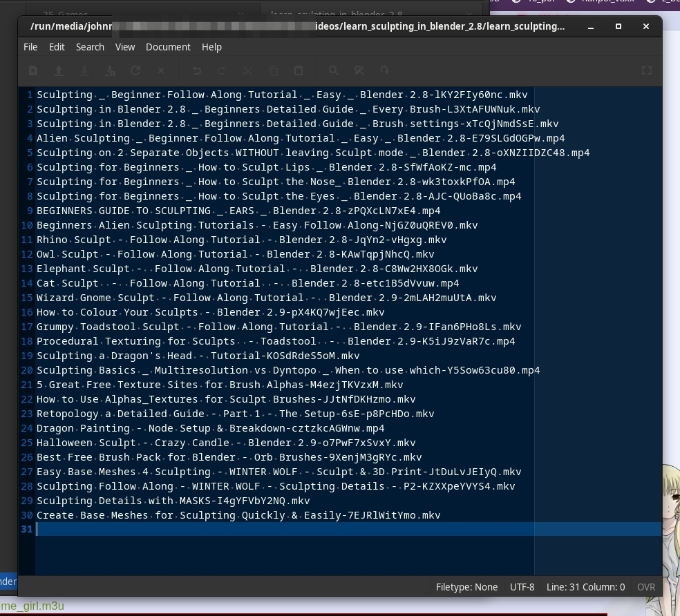Click the Go to line toolbar icon
This screenshot has width=680, height=616.
point(385,70)
